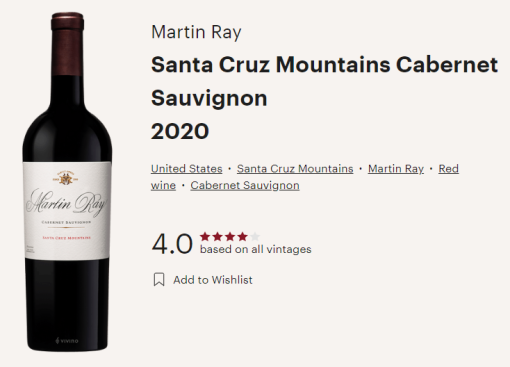Open the Santa Cruz Mountains region link
This screenshot has width=510, height=367.
coord(295,169)
